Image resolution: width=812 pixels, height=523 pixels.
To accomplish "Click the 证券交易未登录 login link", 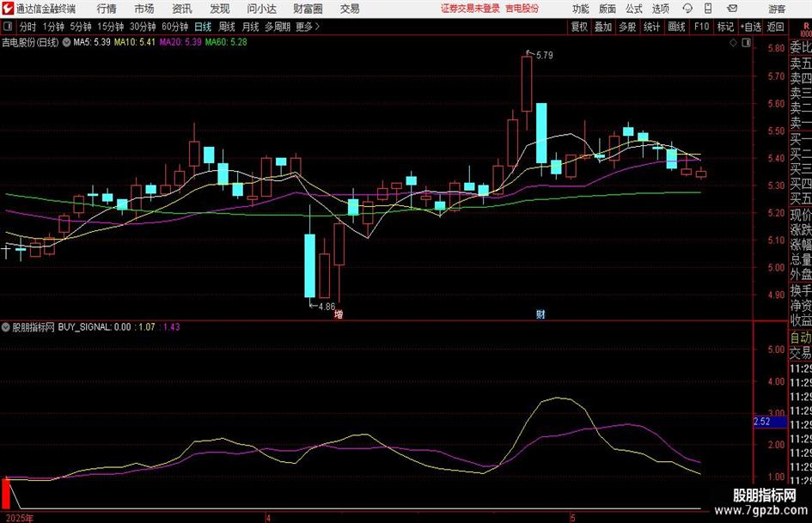I will click(470, 9).
